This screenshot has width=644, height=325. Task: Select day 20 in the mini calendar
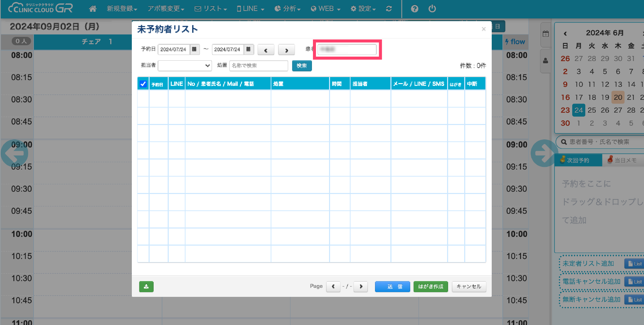coord(618,97)
